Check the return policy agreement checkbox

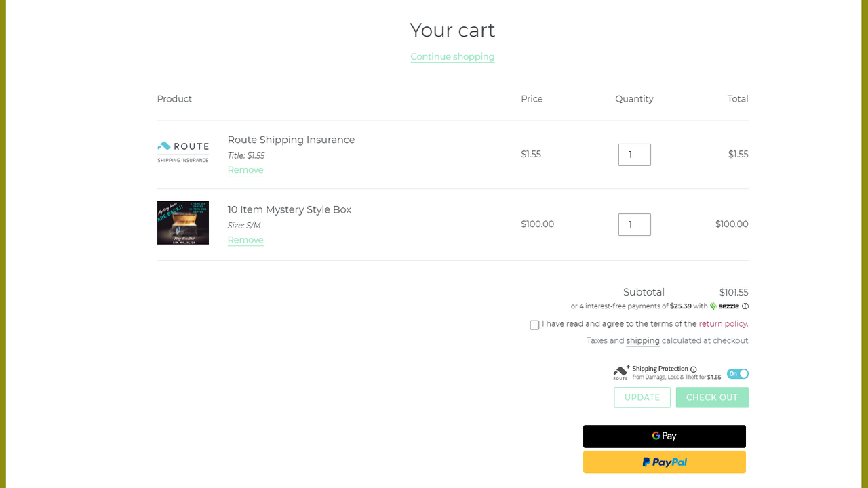[534, 325]
